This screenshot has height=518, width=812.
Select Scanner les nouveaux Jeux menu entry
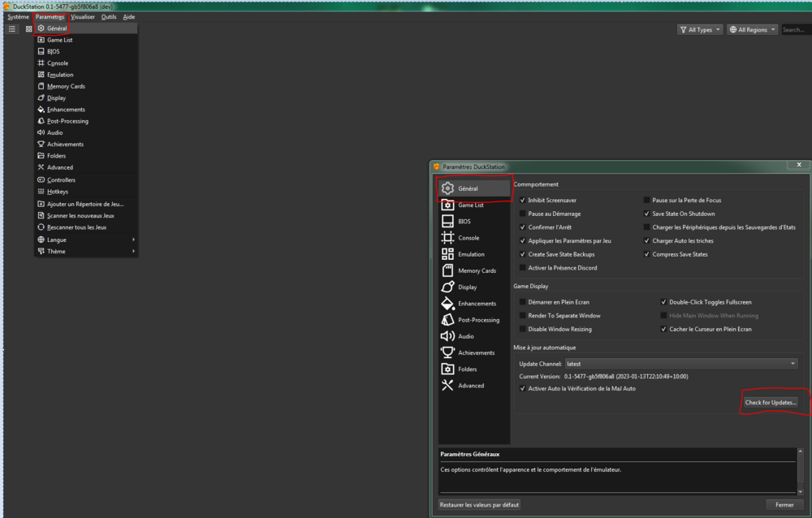point(85,215)
